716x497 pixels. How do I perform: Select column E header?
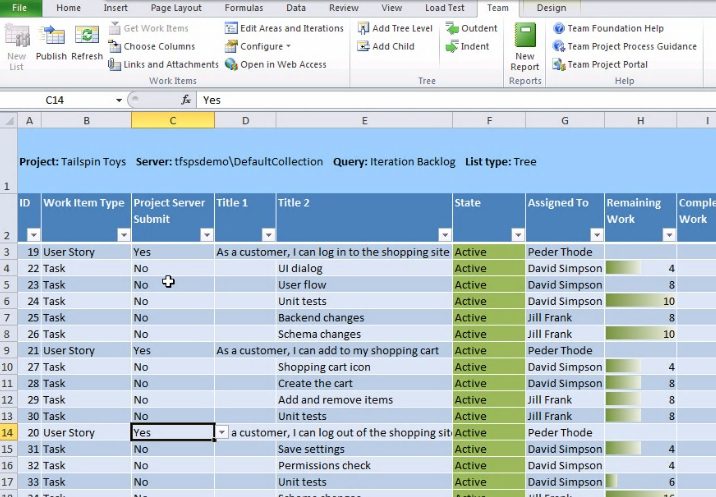pos(364,121)
